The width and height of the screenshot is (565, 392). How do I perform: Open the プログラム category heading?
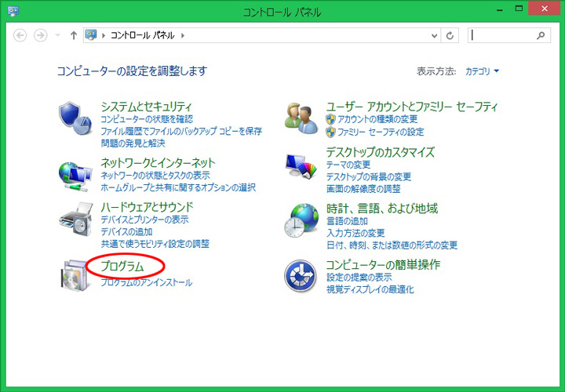pos(122,267)
